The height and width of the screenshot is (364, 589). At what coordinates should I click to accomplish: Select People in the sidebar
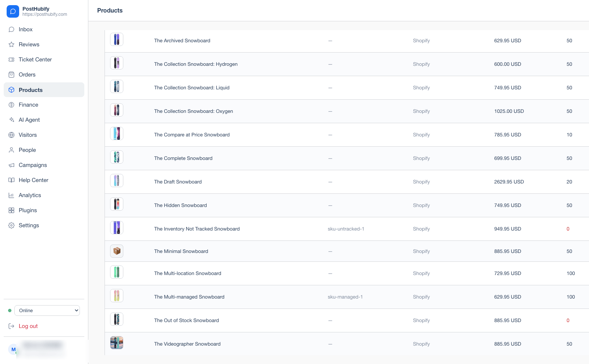(44, 150)
